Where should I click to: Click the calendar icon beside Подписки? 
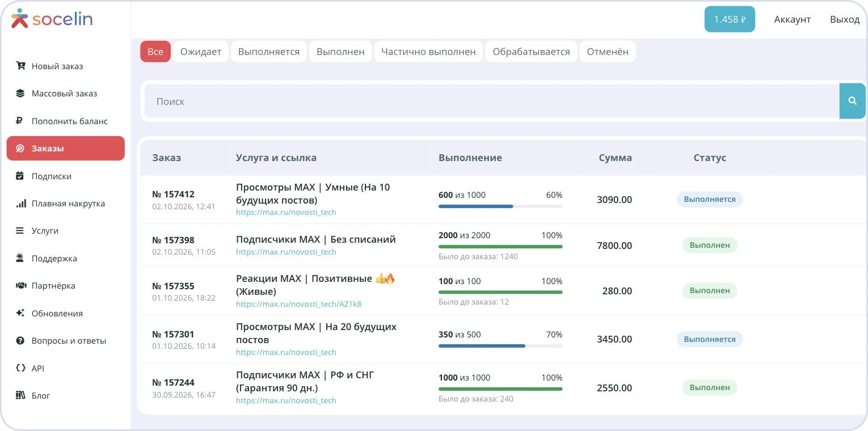[20, 176]
